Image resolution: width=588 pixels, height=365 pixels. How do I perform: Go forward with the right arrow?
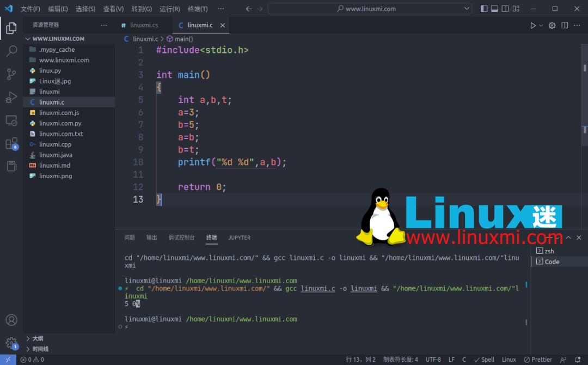click(260, 9)
